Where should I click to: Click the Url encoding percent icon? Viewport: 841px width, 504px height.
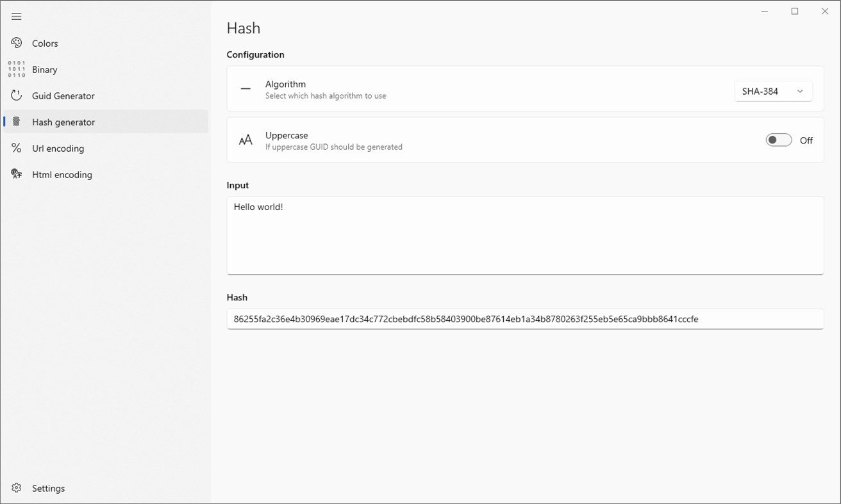click(x=17, y=148)
